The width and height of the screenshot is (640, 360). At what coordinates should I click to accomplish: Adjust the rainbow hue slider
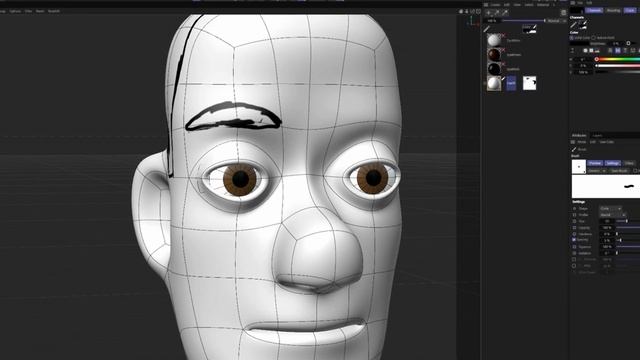pos(617,59)
